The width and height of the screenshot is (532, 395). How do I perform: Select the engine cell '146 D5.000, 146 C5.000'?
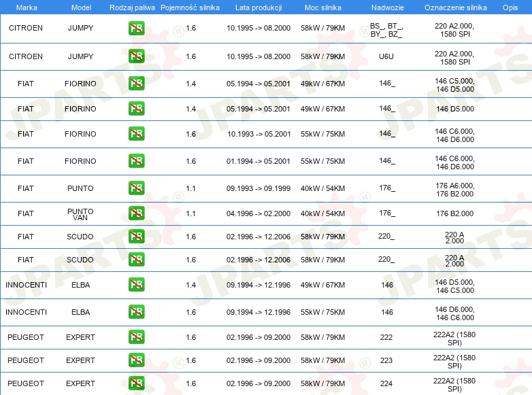[455, 286]
